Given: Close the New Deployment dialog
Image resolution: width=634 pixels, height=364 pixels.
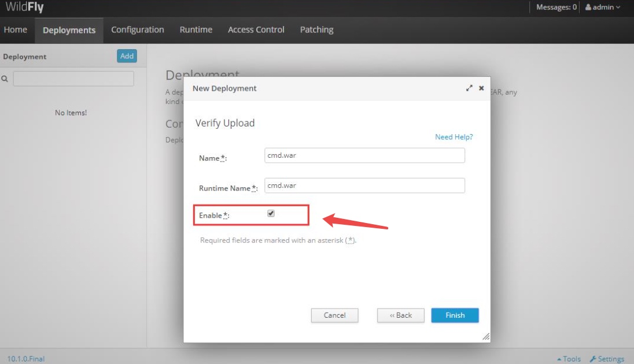Looking at the screenshot, I should tap(481, 88).
